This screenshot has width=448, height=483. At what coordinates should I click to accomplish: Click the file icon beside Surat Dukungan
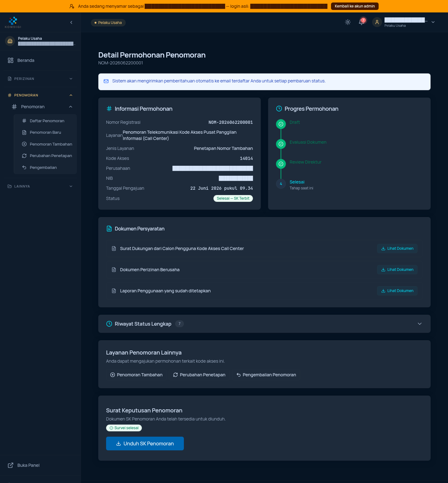tap(114, 248)
